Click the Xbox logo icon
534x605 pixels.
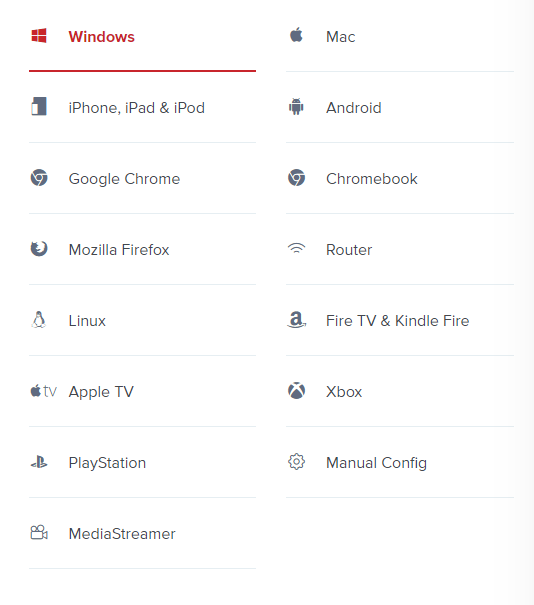pos(296,391)
